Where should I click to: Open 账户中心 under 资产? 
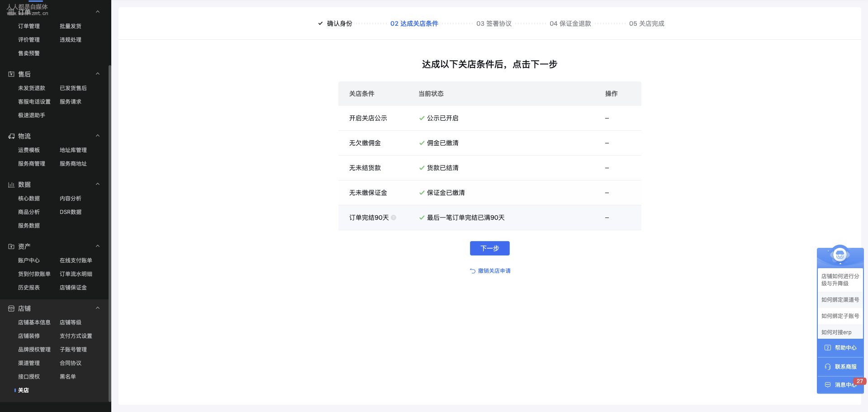click(29, 260)
